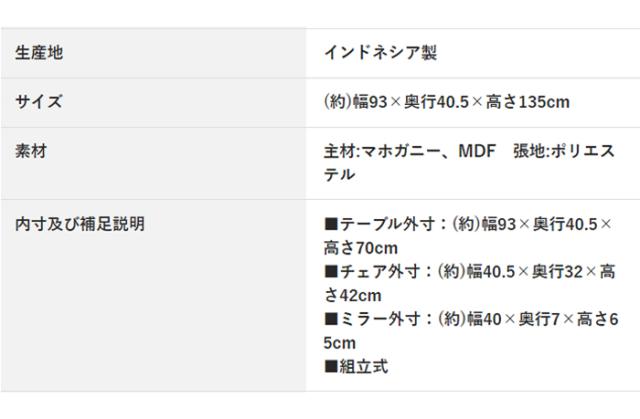The image size is (640, 419).
Task: Click the 内寸及び補足説明 row label
Action: tap(80, 224)
